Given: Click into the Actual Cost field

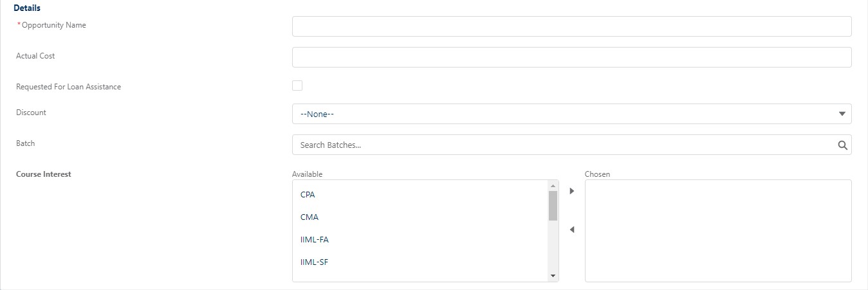Looking at the screenshot, I should [571, 57].
